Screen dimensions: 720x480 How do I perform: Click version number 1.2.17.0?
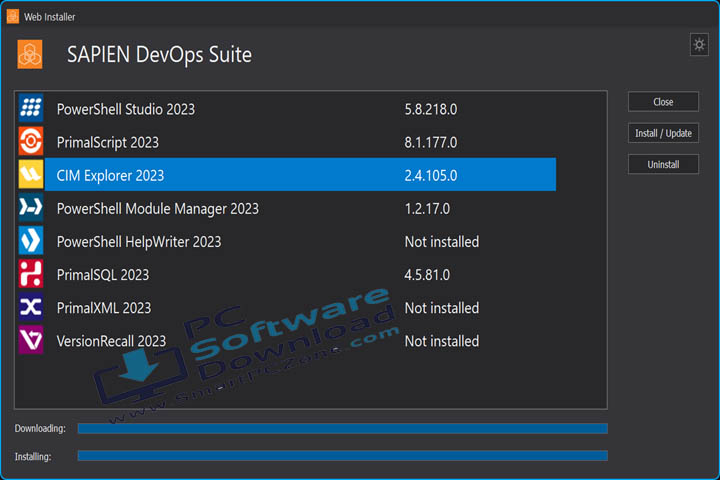click(x=427, y=209)
